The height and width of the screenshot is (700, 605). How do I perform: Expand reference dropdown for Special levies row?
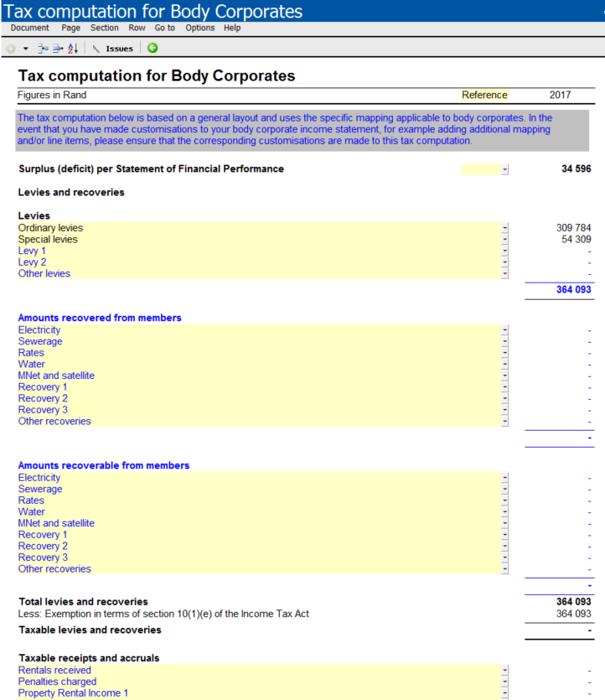[504, 240]
